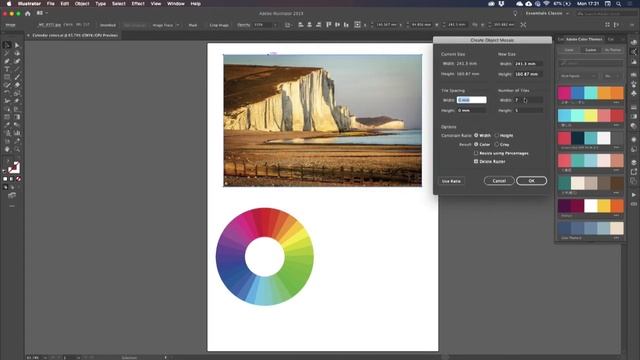Open the Window menu
Image resolution: width=640 pixels, height=360 pixels.
(x=176, y=4)
